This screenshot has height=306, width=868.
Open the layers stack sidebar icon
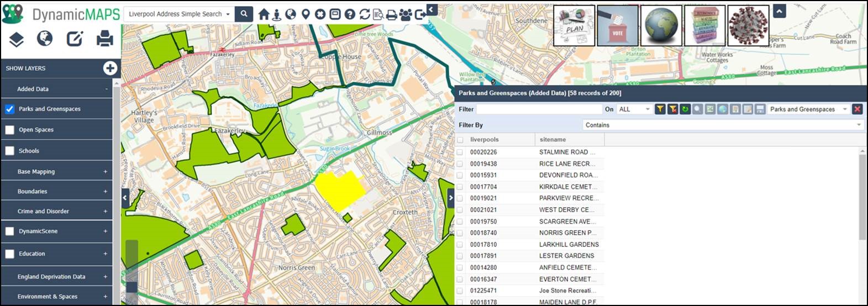pyautogui.click(x=16, y=39)
